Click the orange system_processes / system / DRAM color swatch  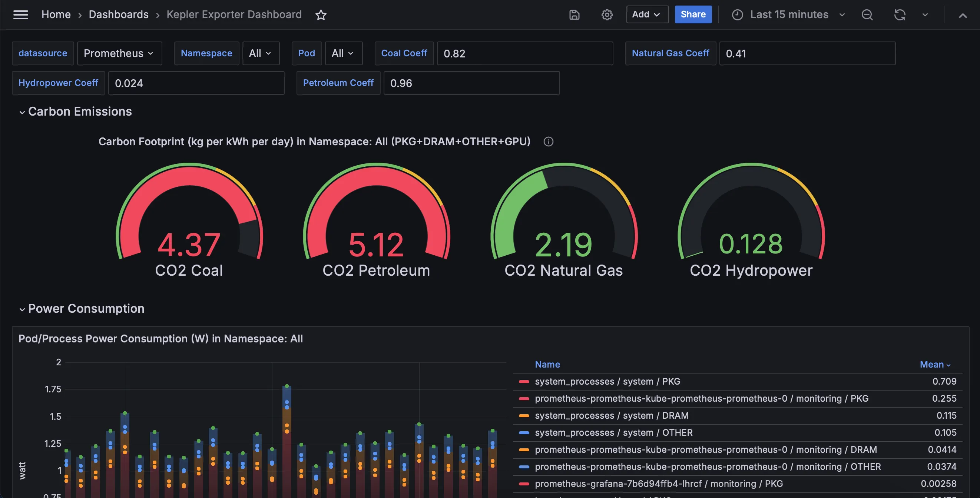pos(524,415)
